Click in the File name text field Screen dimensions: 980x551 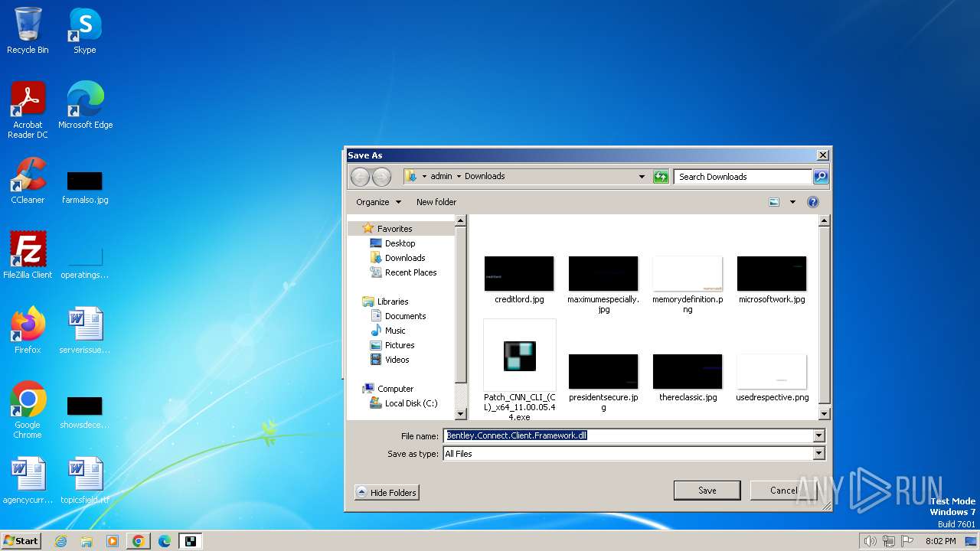[628, 435]
